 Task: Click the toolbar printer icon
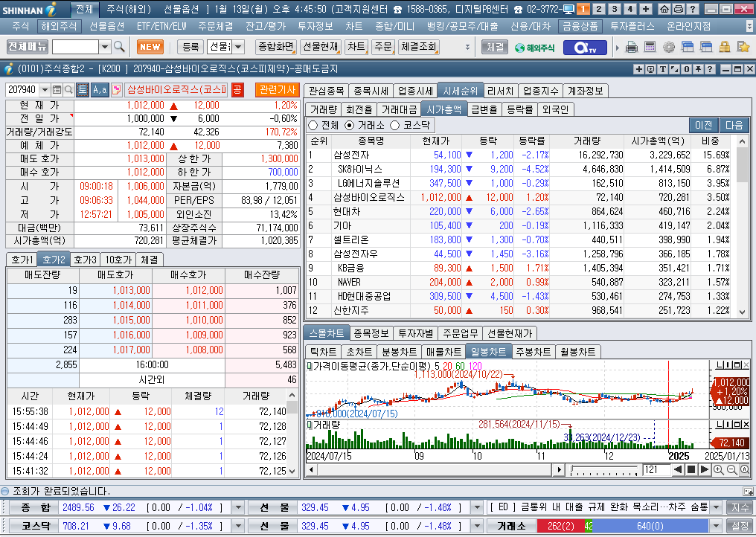[631, 48]
